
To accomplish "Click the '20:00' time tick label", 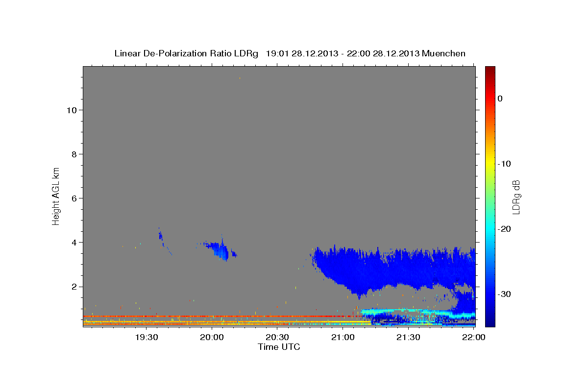I will click(212, 338).
